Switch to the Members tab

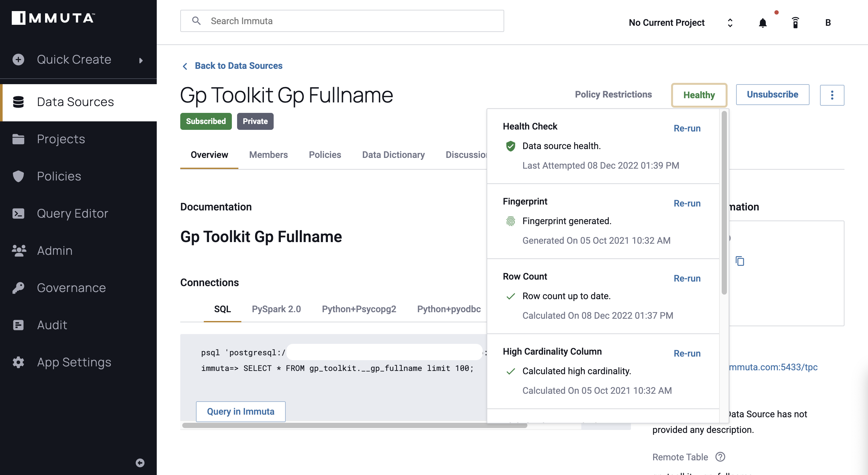[268, 155]
